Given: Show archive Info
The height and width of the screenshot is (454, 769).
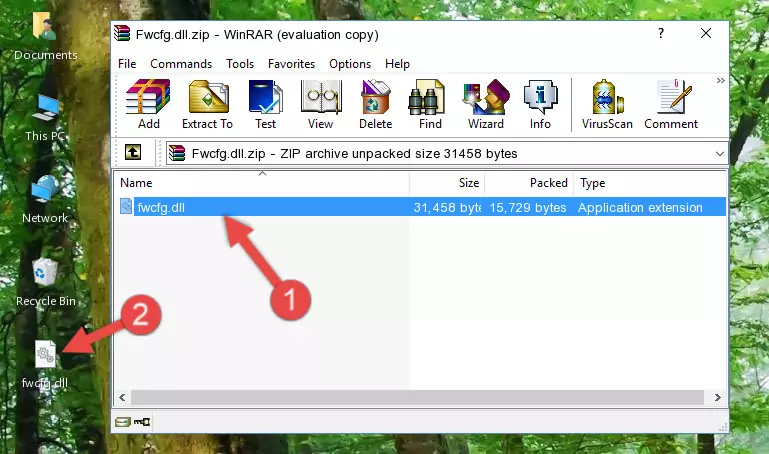Looking at the screenshot, I should point(540,104).
